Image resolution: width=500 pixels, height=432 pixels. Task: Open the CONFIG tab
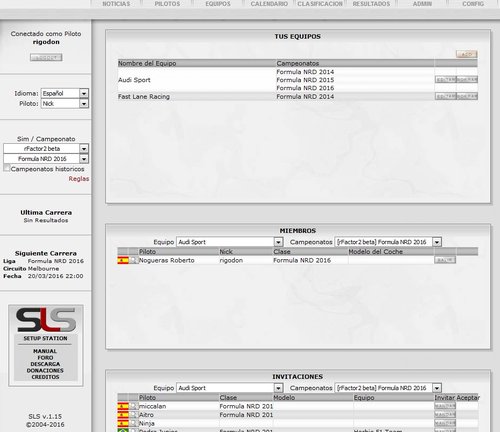(x=473, y=4)
